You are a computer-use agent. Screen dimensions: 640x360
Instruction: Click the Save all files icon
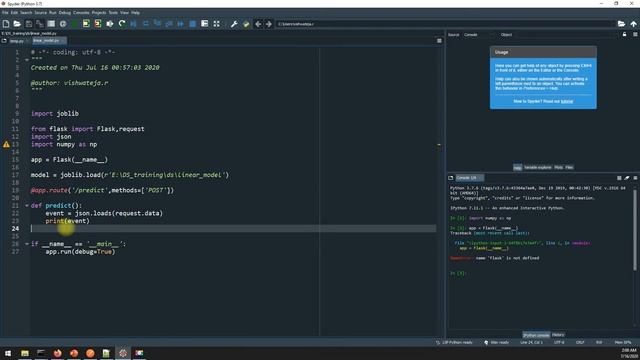pos(40,24)
